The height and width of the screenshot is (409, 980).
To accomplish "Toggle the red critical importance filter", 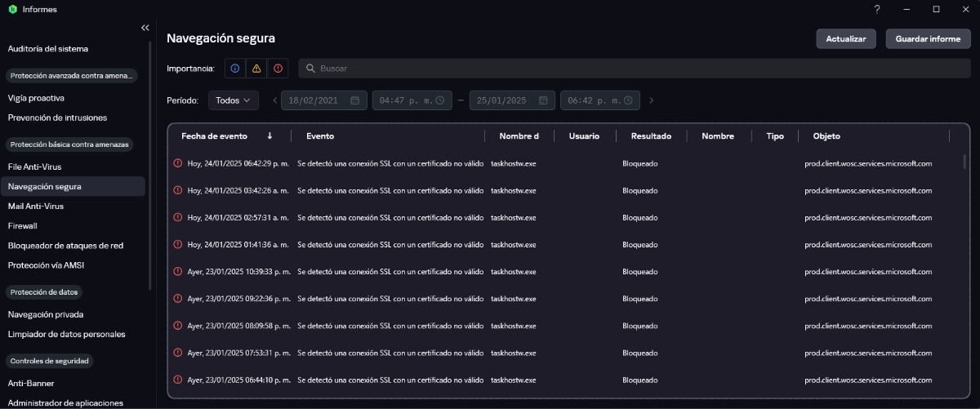I will pos(278,69).
